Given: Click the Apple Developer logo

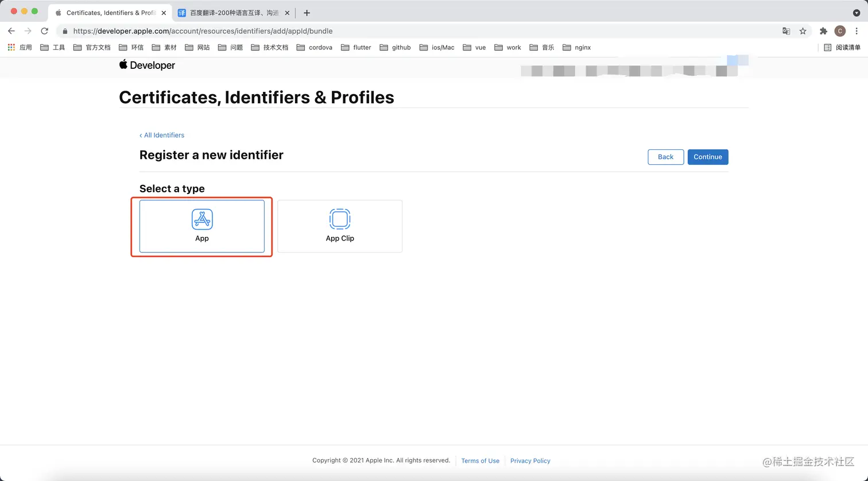Looking at the screenshot, I should pos(147,65).
